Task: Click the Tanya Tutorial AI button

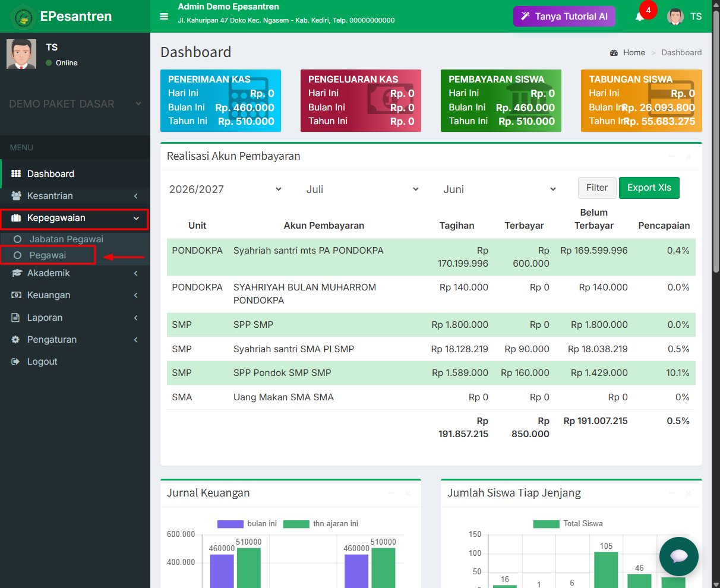Action: [x=564, y=17]
